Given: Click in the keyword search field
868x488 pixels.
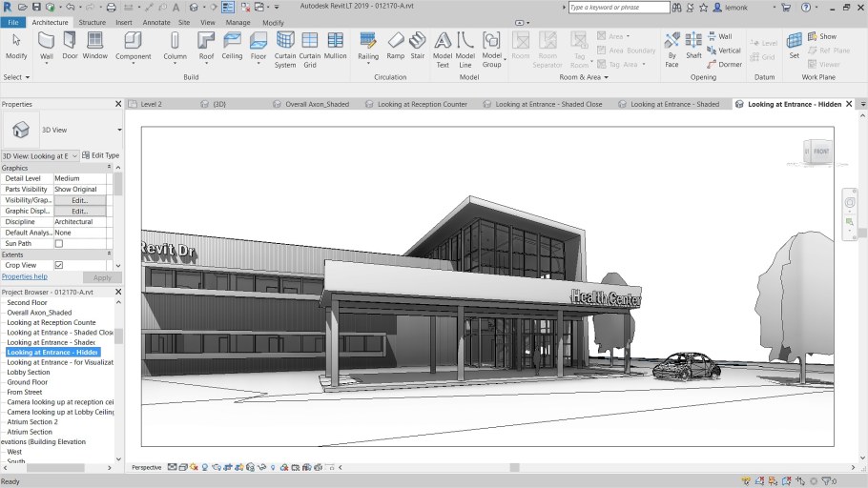Looking at the screenshot, I should (619, 8).
